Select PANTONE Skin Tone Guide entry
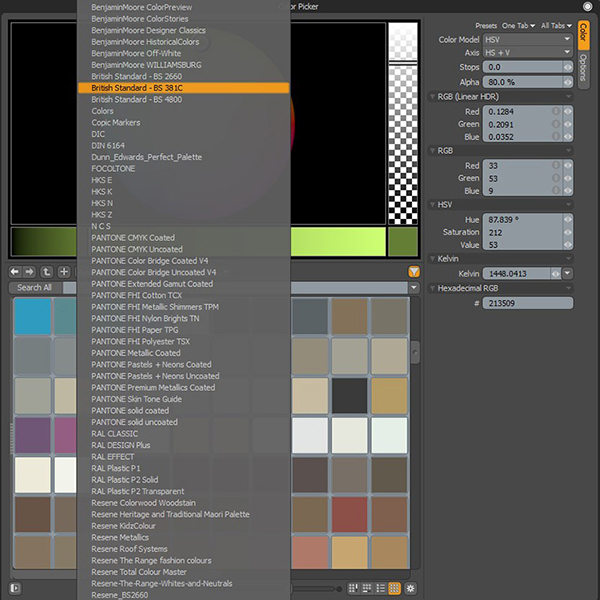This screenshot has height=600, width=600. (x=183, y=399)
